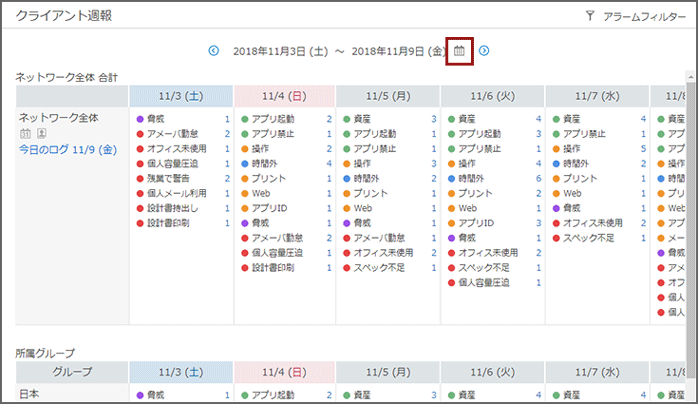This screenshot has height=404, width=698.
Task: Open 時間外 count 6 on 11/6
Action: [538, 178]
